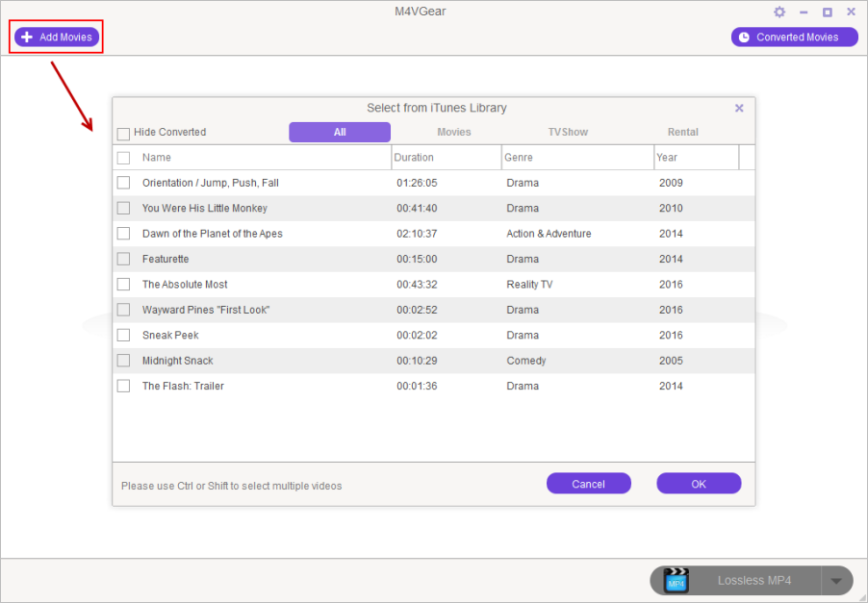Viewport: 868px width, 603px height.
Task: Select the "Sneak Peek" title
Action: (170, 336)
